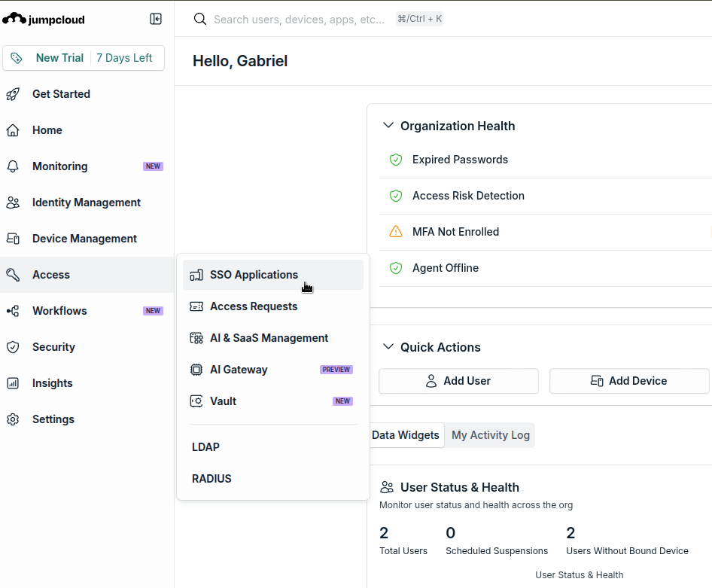
Task: Click the Get Started rocket icon
Action: click(x=13, y=94)
